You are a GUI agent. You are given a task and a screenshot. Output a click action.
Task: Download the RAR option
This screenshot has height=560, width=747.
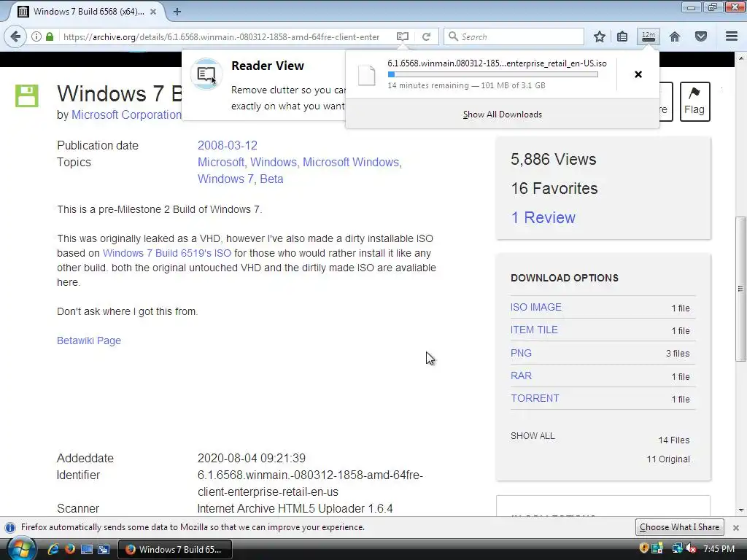[x=521, y=376]
